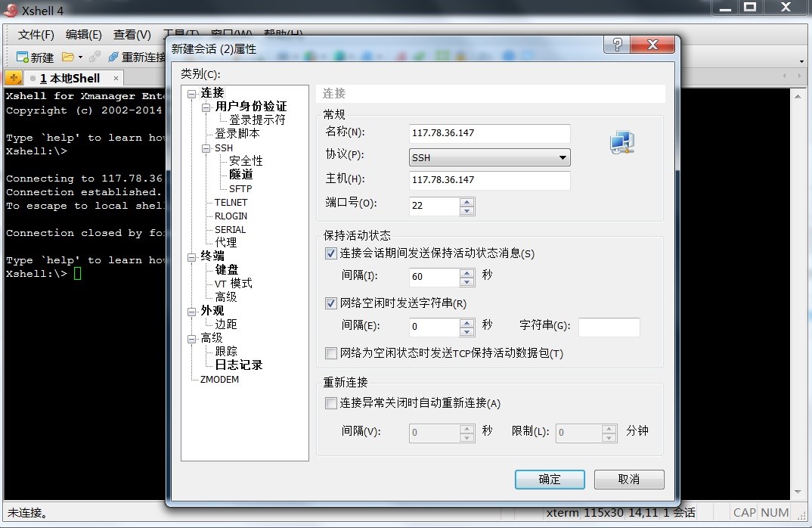Collapse the 高级 tree node at root
The image size is (812, 528).
pos(192,339)
